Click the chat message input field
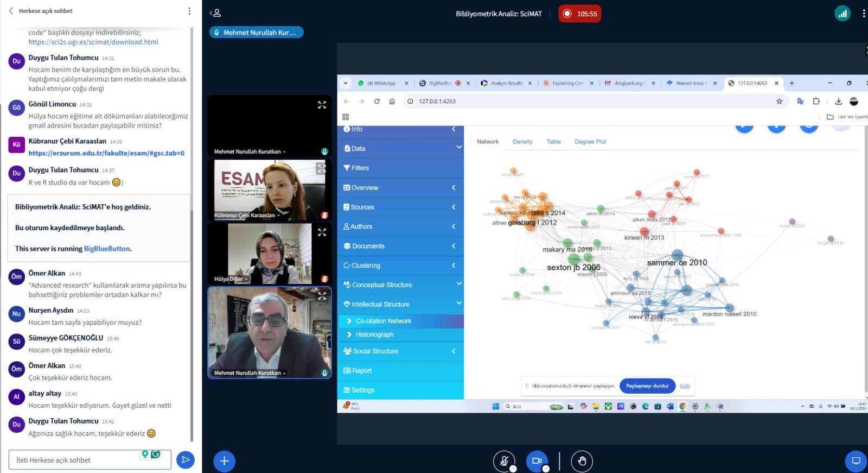The height and width of the screenshot is (473, 868). pyautogui.click(x=76, y=460)
